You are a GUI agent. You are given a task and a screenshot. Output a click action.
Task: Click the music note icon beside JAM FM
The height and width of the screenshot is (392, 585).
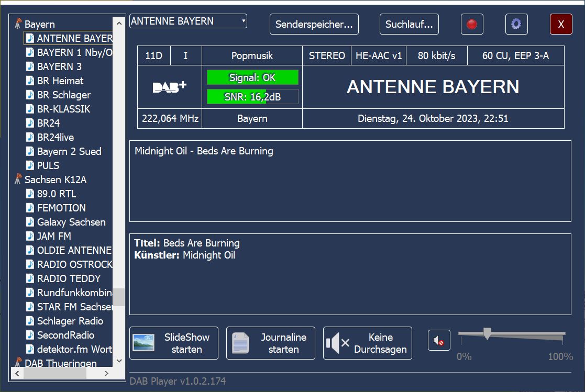click(30, 236)
